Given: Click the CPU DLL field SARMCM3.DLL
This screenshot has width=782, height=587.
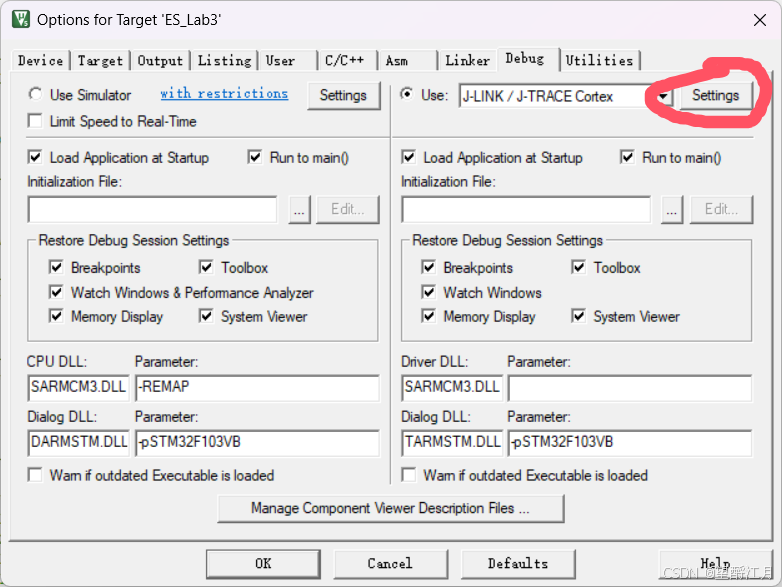Looking at the screenshot, I should [x=79, y=388].
